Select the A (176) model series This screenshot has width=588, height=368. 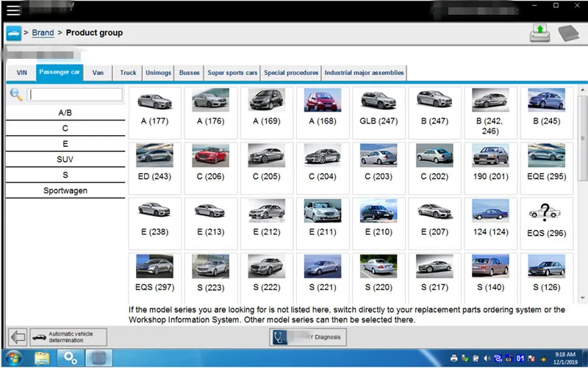[211, 113]
